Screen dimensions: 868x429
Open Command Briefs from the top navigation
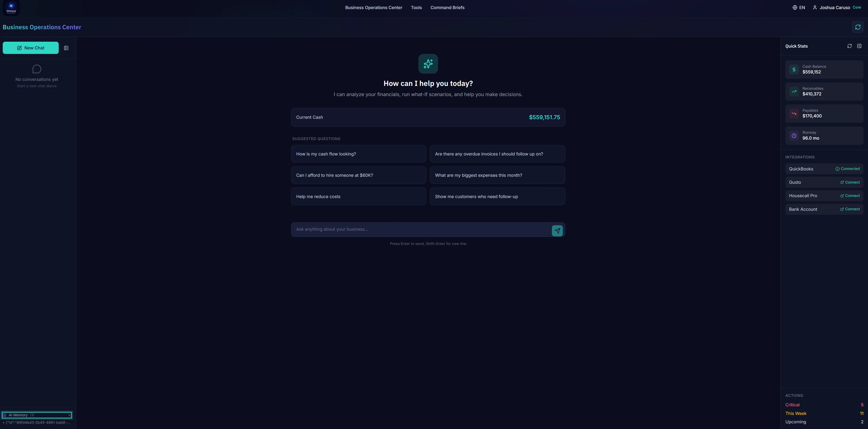coord(447,7)
